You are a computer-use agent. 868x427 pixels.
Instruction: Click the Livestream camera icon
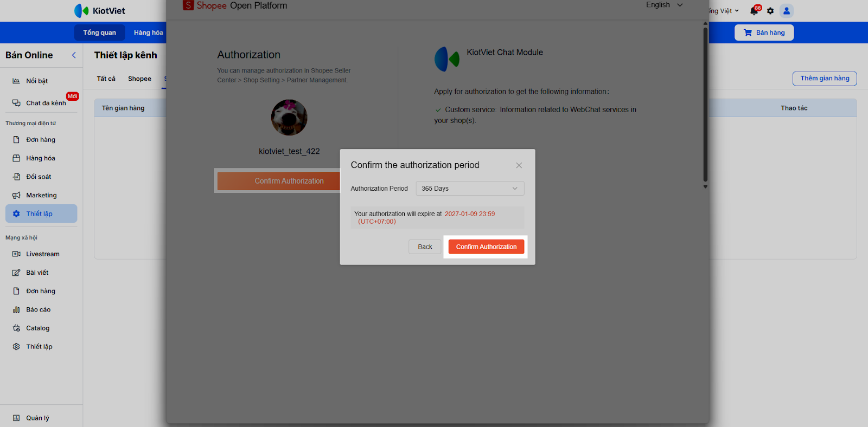point(16,254)
